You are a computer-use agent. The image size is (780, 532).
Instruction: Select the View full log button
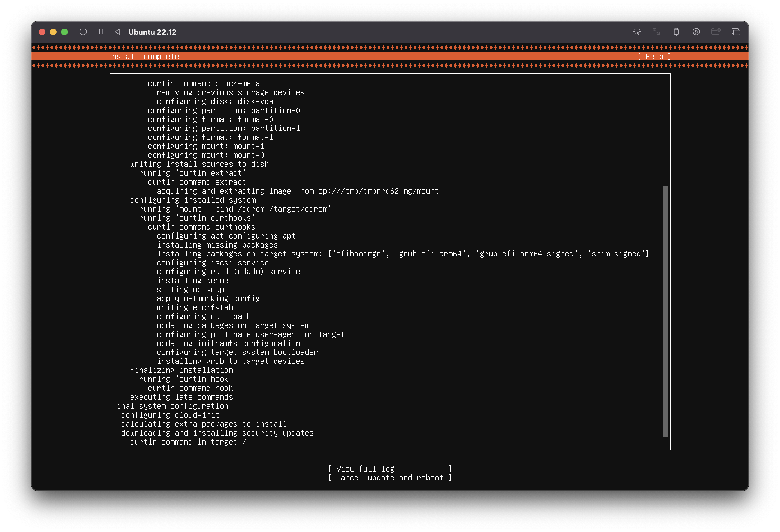pyautogui.click(x=390, y=469)
